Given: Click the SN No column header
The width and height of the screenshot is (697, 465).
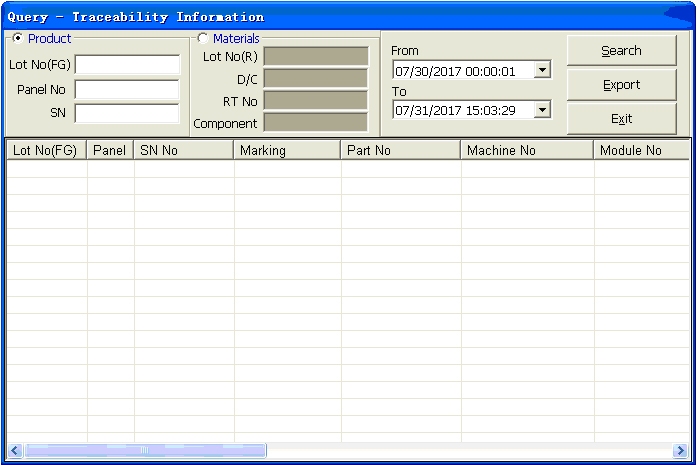Looking at the screenshot, I should pos(184,150).
